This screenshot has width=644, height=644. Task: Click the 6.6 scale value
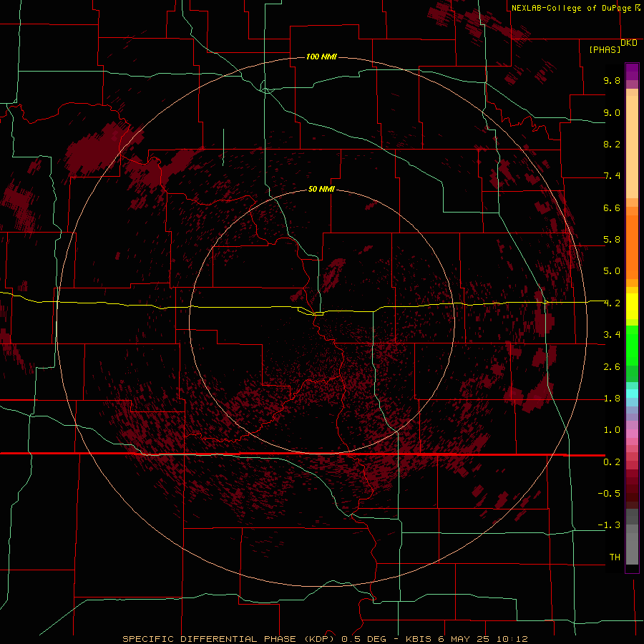(x=612, y=208)
